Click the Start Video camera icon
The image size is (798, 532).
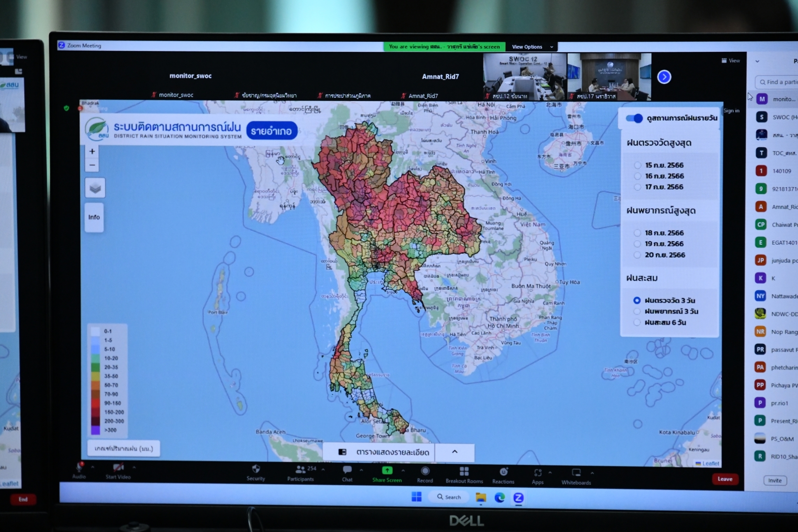click(118, 467)
